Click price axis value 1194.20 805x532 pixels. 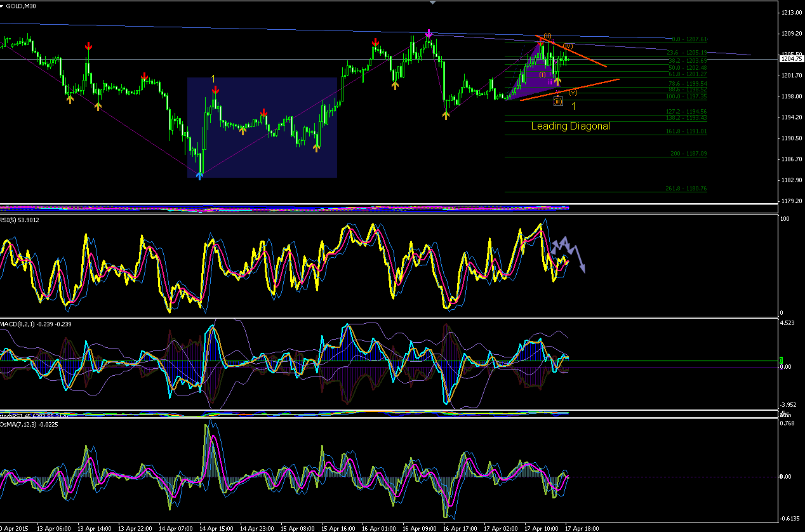[x=790, y=117]
